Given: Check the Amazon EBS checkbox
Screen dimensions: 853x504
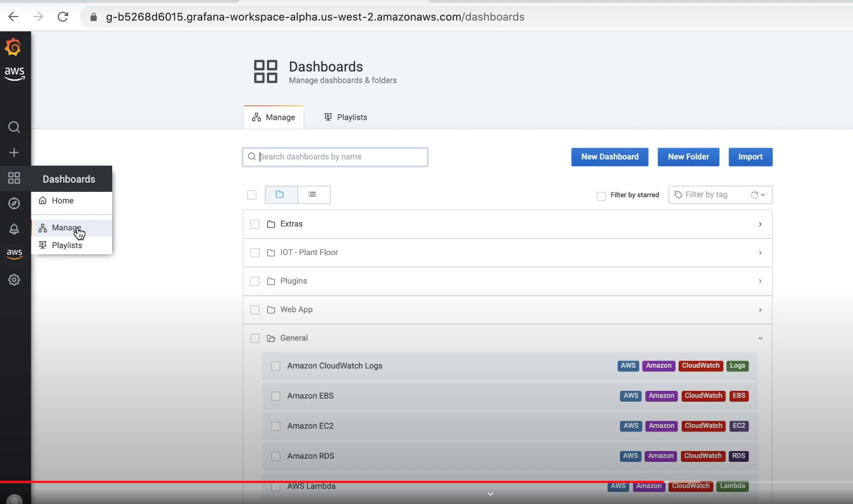Looking at the screenshot, I should pyautogui.click(x=276, y=396).
